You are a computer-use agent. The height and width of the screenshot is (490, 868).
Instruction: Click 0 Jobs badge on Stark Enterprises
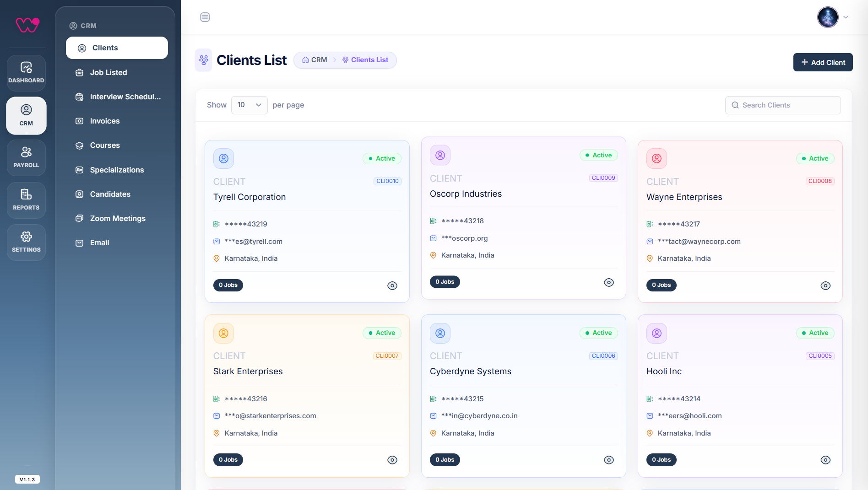(x=228, y=460)
